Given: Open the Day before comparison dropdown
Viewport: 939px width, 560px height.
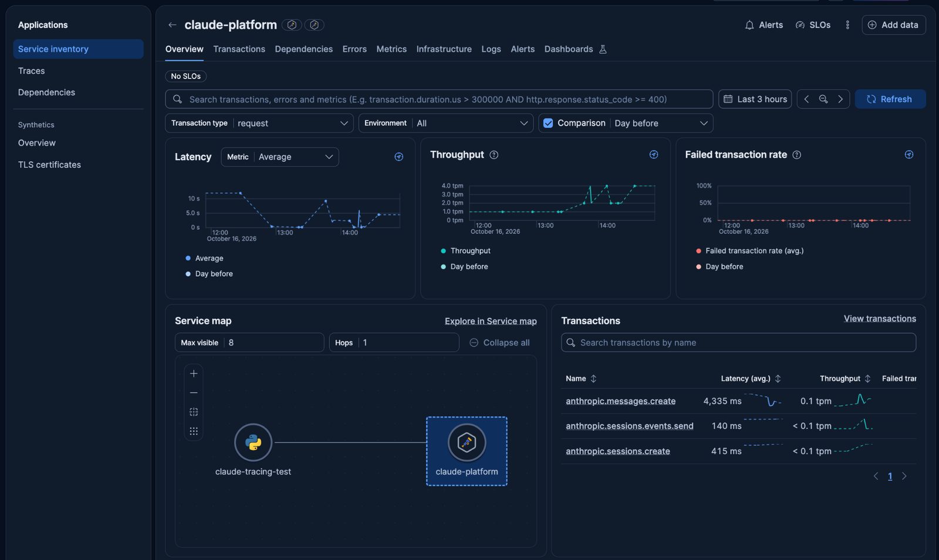Looking at the screenshot, I should (x=661, y=123).
